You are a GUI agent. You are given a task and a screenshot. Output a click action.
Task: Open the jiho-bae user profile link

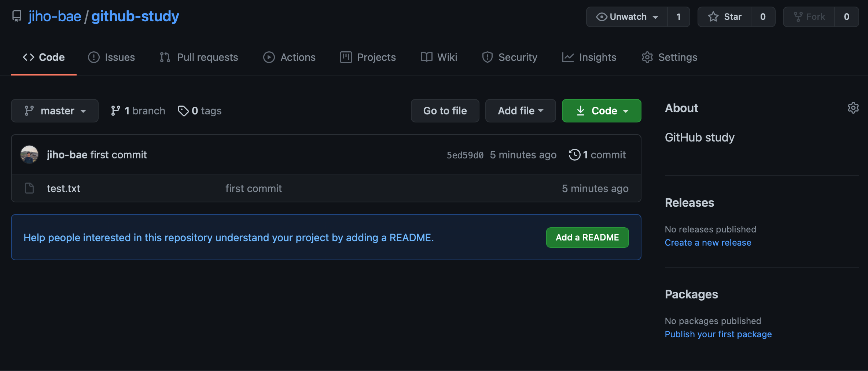[55, 16]
